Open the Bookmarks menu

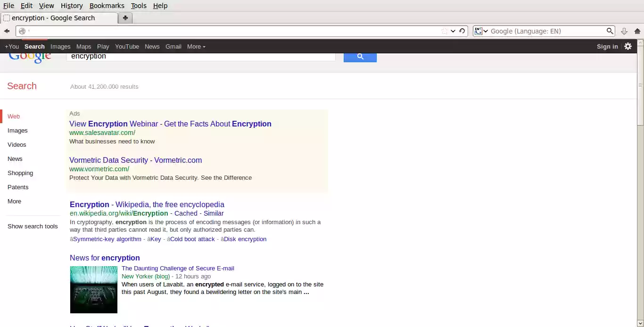[107, 6]
